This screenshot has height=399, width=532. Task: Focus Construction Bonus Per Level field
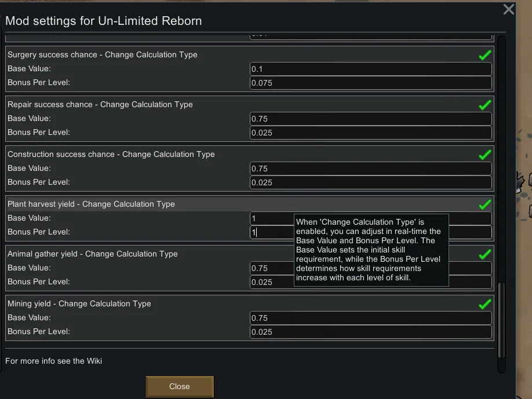tap(371, 182)
